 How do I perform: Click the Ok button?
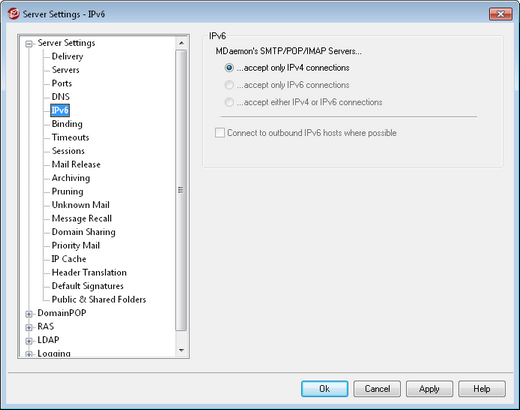pyautogui.click(x=325, y=389)
